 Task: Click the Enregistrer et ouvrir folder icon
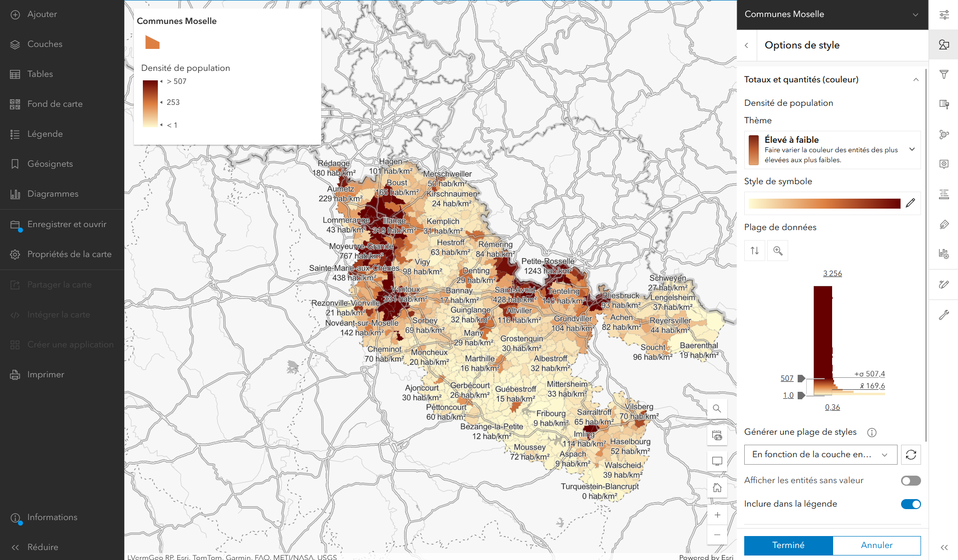click(x=15, y=225)
